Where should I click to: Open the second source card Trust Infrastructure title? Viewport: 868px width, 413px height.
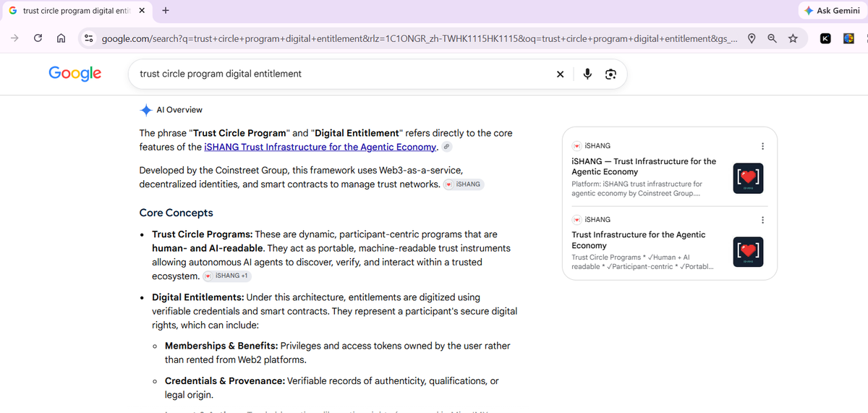[x=638, y=240]
